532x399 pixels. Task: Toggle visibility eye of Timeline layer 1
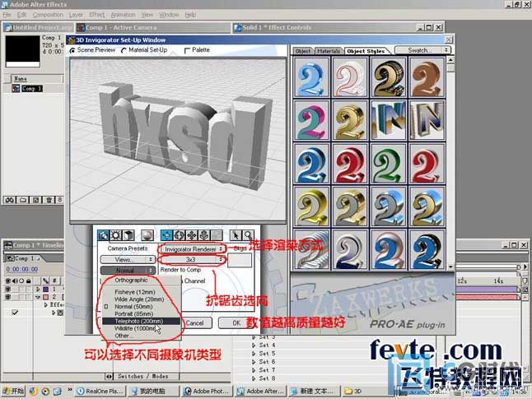[x=8, y=289]
